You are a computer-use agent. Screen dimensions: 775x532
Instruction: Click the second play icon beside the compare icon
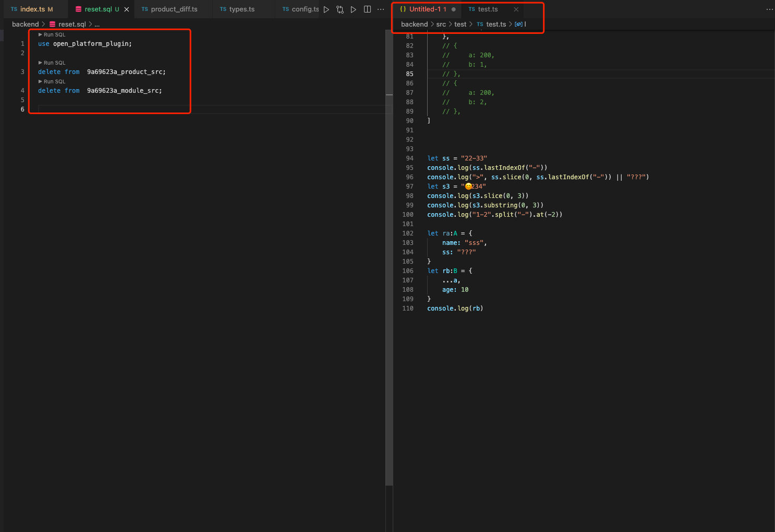(x=354, y=9)
